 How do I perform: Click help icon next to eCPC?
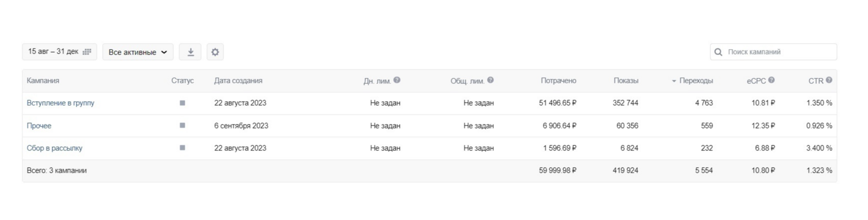tap(771, 80)
